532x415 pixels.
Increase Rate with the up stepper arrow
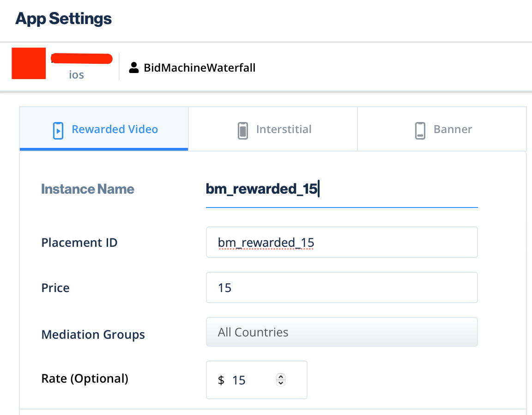tap(281, 376)
